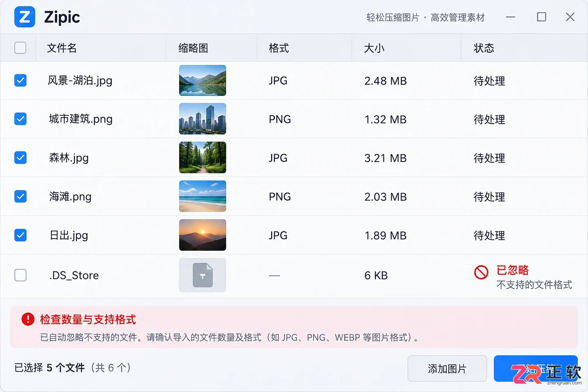Close the Zipic window
This screenshot has height=392, width=588.
[x=570, y=17]
